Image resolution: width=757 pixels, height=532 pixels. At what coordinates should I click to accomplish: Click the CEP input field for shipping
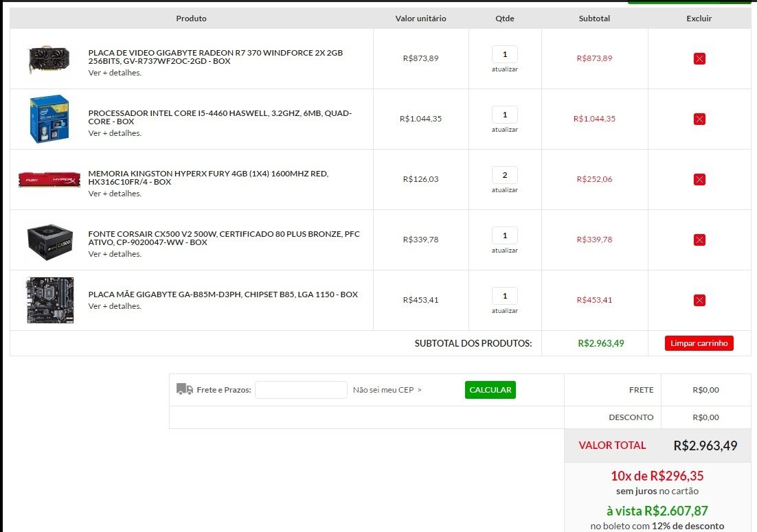301,390
